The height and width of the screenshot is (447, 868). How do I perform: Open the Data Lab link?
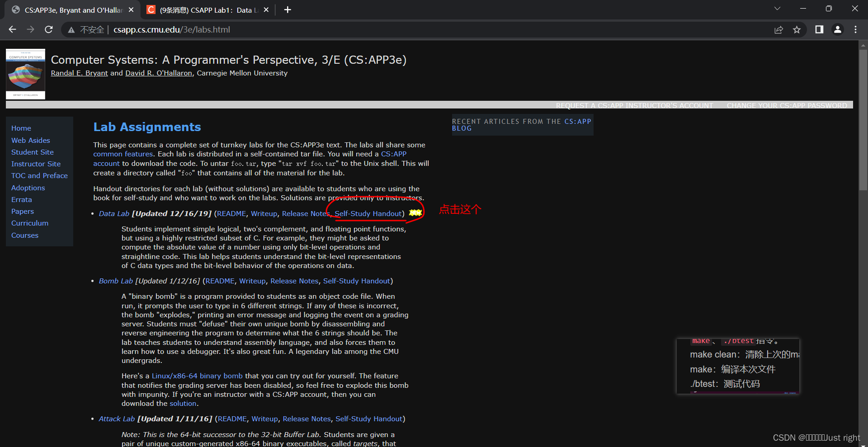pos(114,214)
